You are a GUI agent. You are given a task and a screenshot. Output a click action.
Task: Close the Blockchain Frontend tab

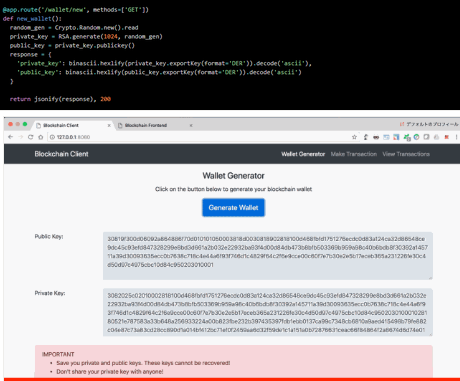[x=191, y=125]
